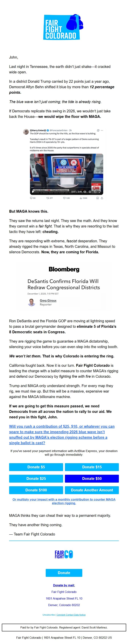Bookmark the Harry Enten tweet
Screen dimensions: 128x644
[97, 198]
